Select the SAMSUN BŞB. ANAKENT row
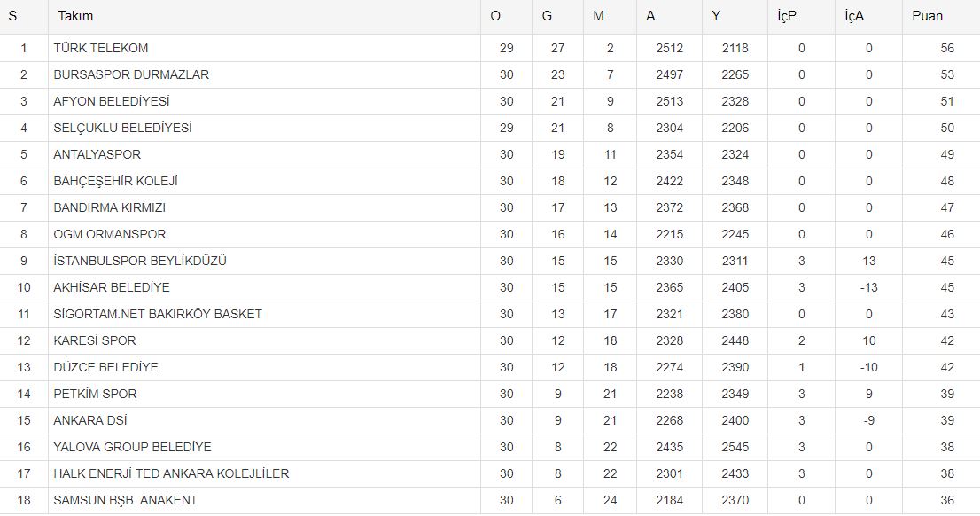This screenshot has height=516, width=980. click(125, 500)
